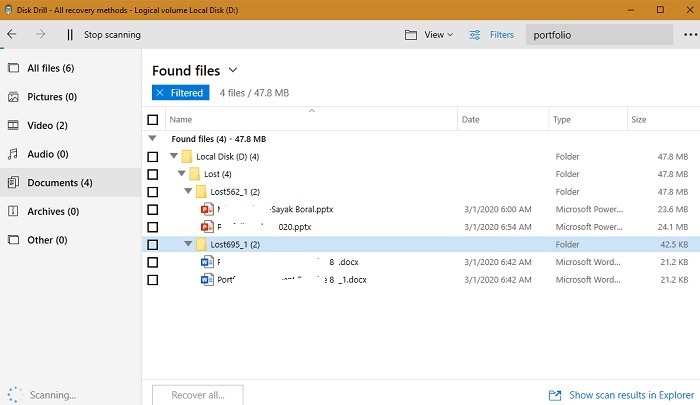
Task: Check the Lost (4) folder checkbox
Action: pos(153,174)
